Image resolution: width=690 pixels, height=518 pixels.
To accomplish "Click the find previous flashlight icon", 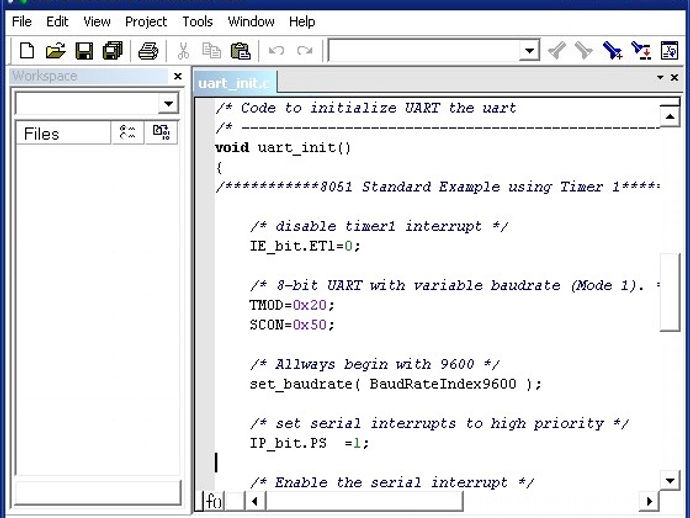I will tap(557, 50).
